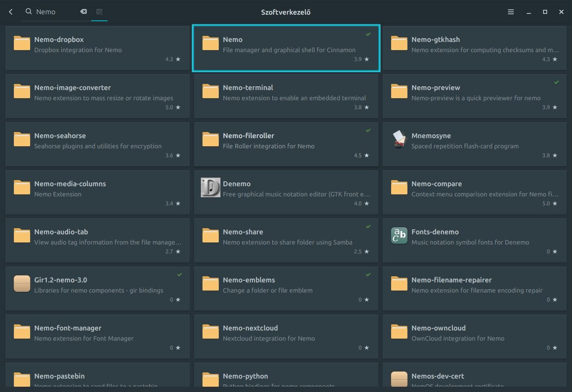Click the Nemo-python title text
Viewport: 572px width, 392px height.
245,376
